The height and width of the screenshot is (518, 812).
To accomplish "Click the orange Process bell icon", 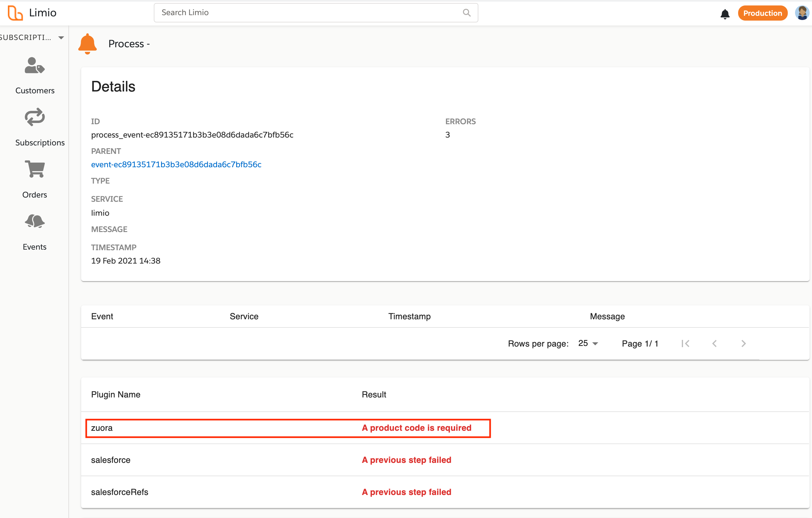I will pyautogui.click(x=87, y=44).
